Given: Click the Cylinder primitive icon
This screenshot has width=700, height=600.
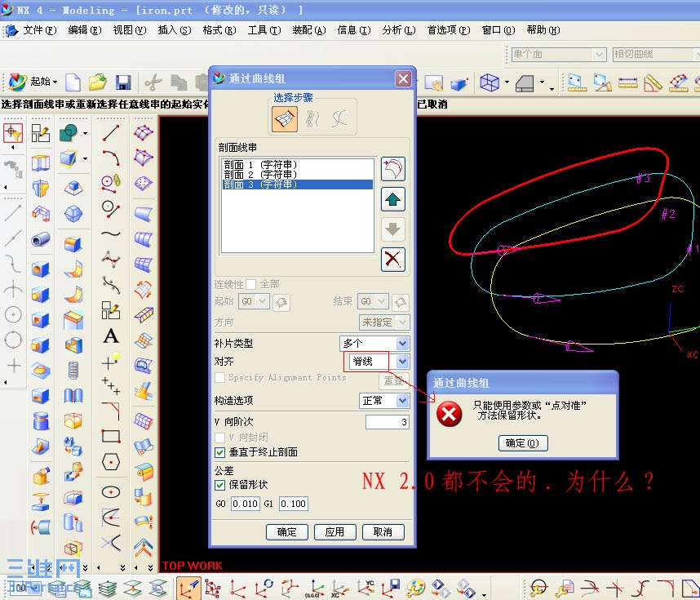Looking at the screenshot, I should tap(41, 421).
